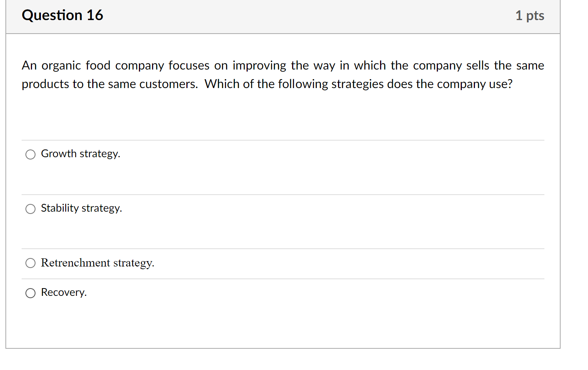This screenshot has height=370, width=588.
Task: Click "use?" at the question's end
Action: (x=501, y=84)
